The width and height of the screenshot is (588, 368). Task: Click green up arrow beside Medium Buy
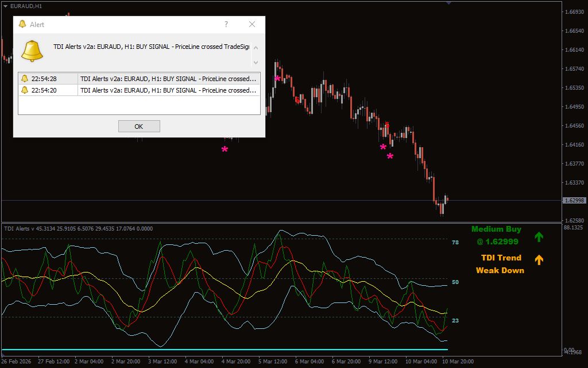click(539, 236)
